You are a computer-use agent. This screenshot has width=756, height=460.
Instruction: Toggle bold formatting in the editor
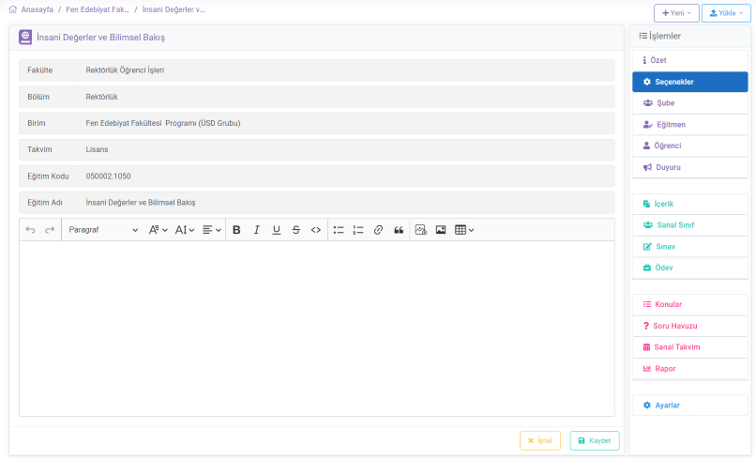pos(237,230)
